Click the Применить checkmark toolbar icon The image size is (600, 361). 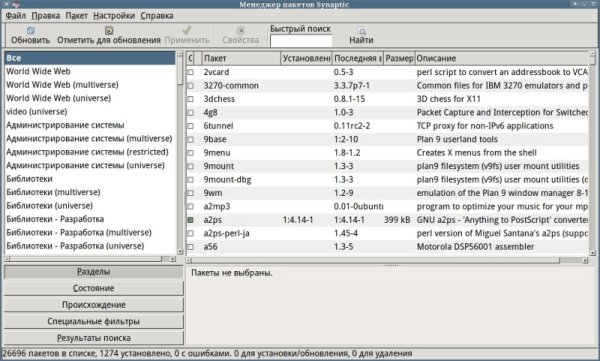pyautogui.click(x=187, y=30)
